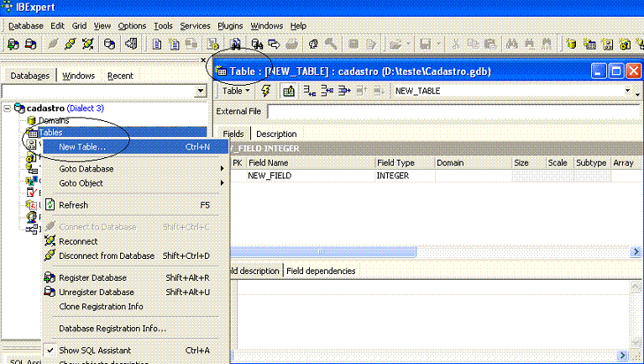Close the database explorer panel
Viewport: 644px width, 364px height.
[203, 60]
